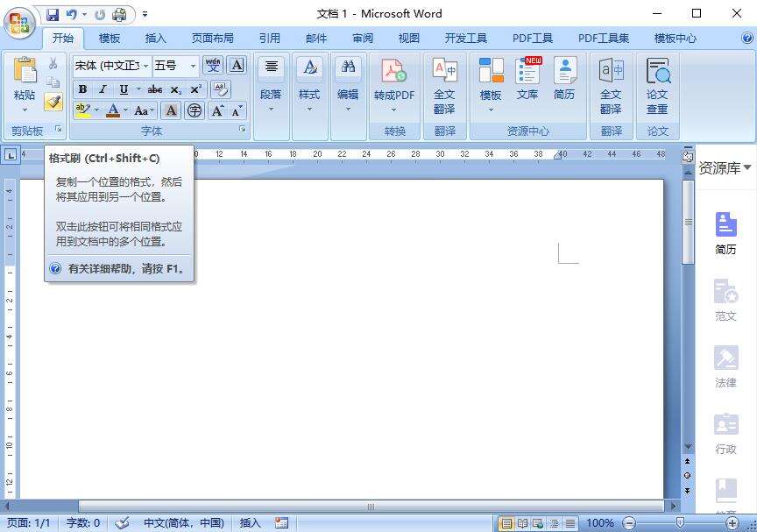The width and height of the screenshot is (757, 532).
Task: Click the ruler tab selector L
Action: tap(11, 154)
